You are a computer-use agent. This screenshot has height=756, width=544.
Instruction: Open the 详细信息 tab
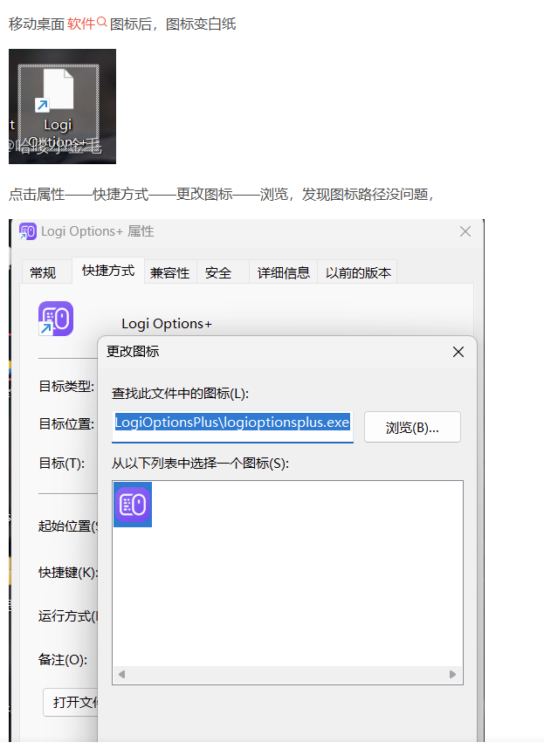tap(284, 273)
